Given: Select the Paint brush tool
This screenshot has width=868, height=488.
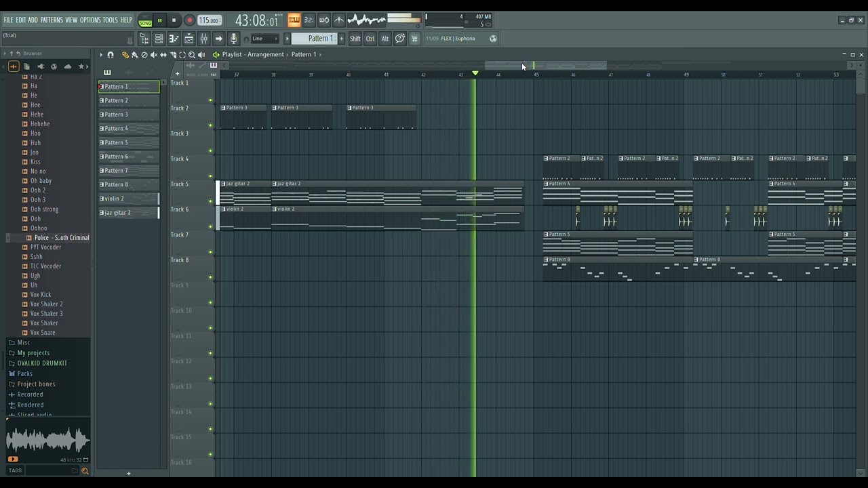Looking at the screenshot, I should click(135, 55).
